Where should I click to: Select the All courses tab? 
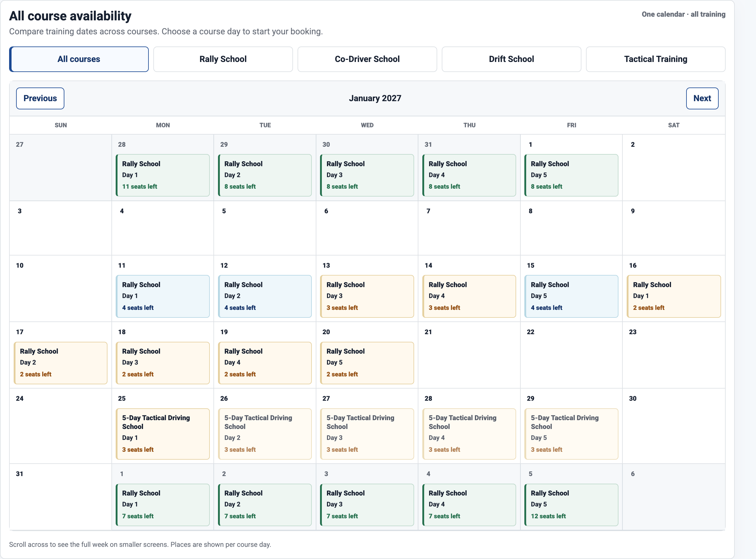coord(79,59)
